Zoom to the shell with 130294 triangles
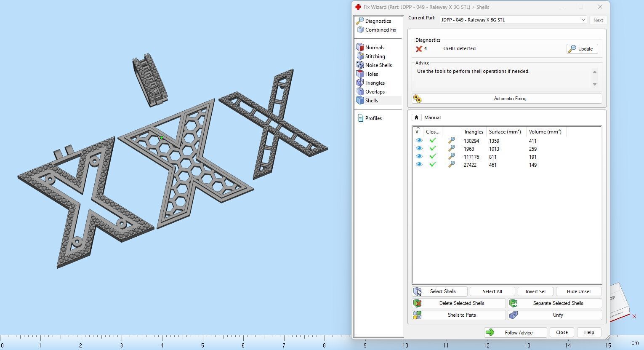The image size is (644, 350). [451, 141]
